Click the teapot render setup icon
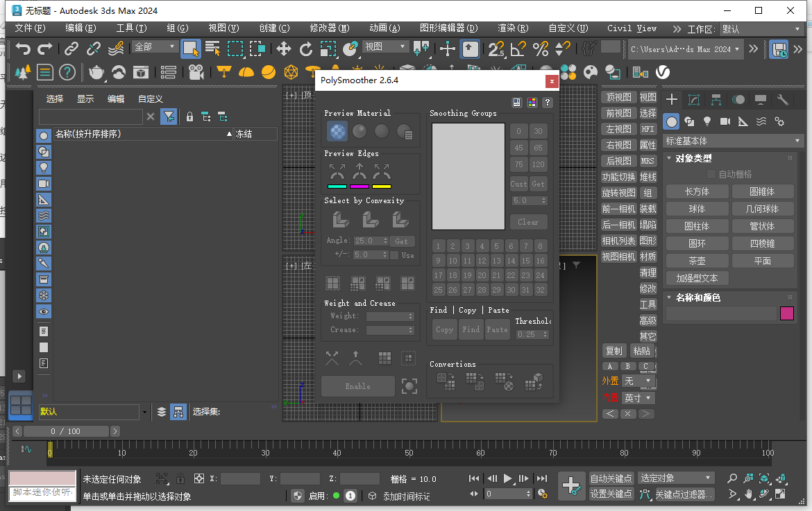Image resolution: width=812 pixels, height=511 pixels. pyautogui.click(x=96, y=72)
